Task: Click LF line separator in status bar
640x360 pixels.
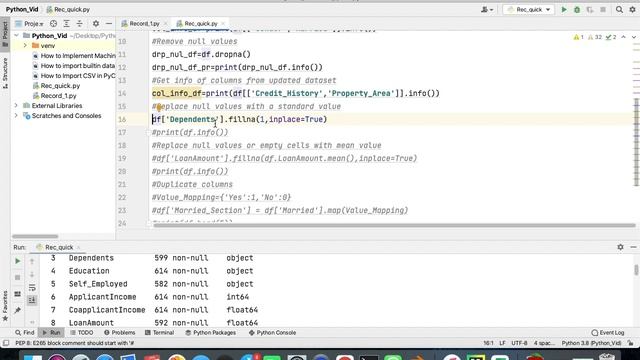Action: (502, 343)
